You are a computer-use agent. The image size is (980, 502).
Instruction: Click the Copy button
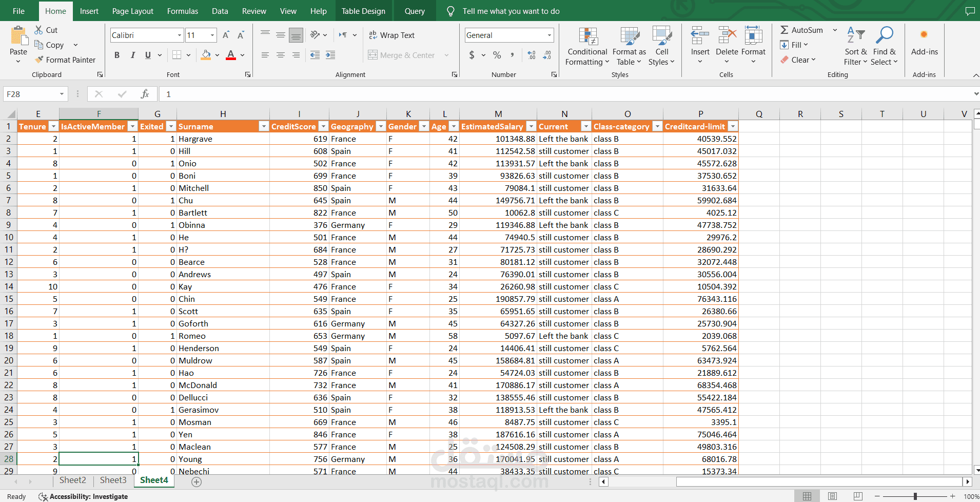[x=49, y=45]
